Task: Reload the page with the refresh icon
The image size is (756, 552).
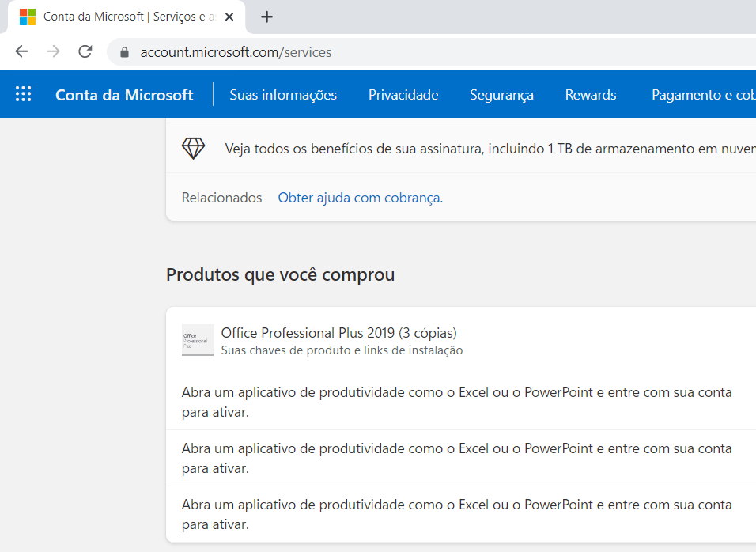Action: (85, 51)
